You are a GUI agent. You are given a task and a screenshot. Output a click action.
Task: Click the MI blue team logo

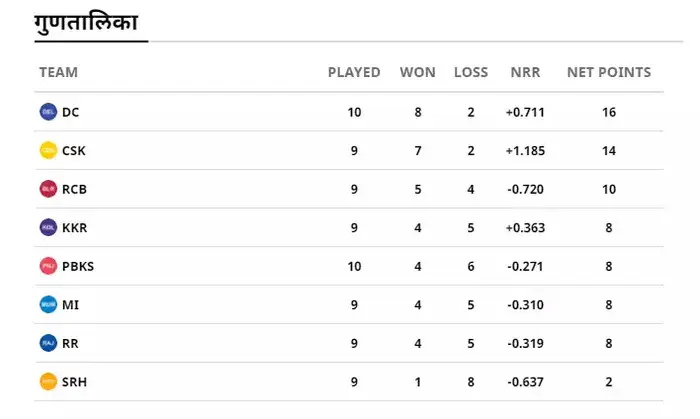tap(48, 304)
